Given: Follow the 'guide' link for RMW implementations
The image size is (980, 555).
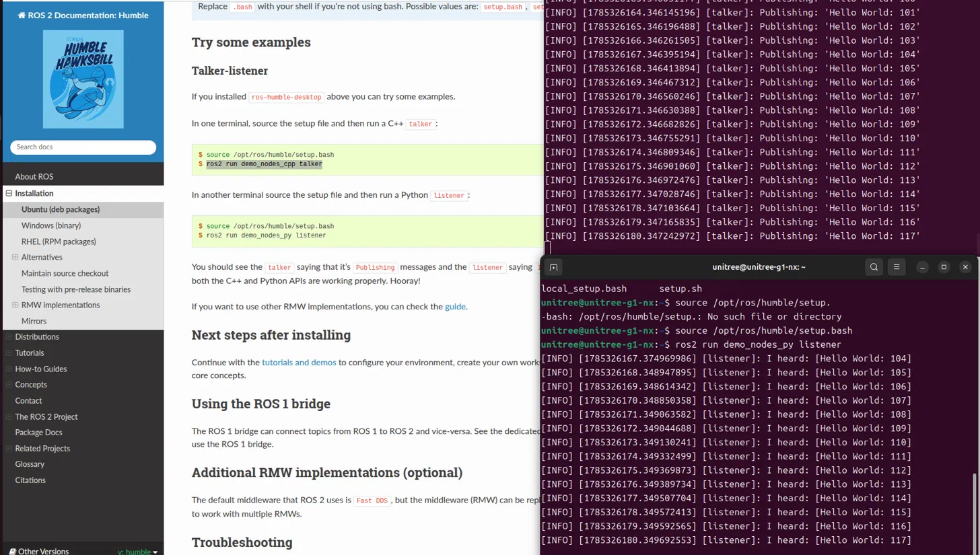Looking at the screenshot, I should pyautogui.click(x=455, y=307).
